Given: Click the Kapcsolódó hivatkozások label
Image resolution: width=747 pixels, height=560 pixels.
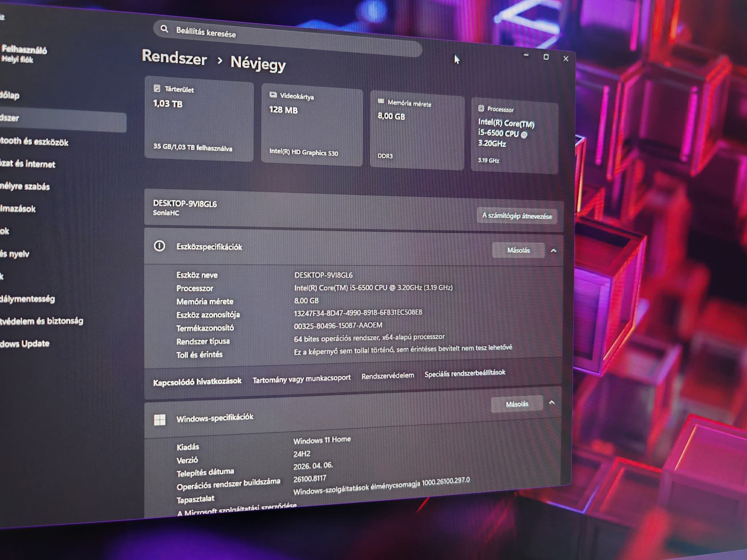Looking at the screenshot, I should click(197, 381).
